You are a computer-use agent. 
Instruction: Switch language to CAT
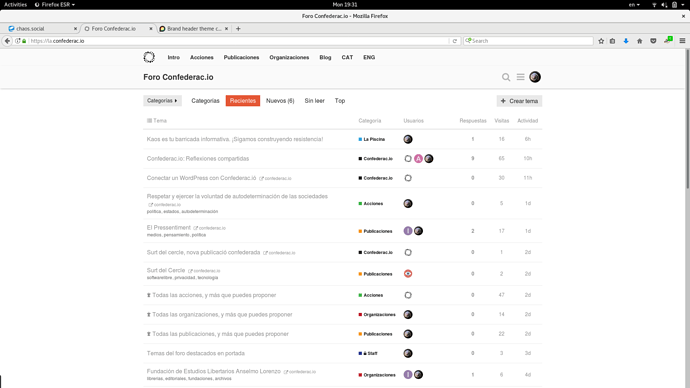[347, 57]
